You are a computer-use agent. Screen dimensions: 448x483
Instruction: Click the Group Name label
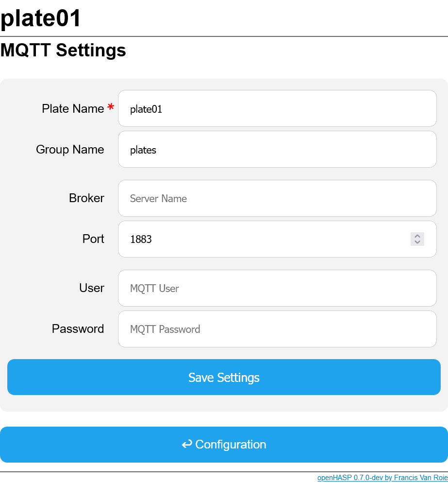pos(70,150)
